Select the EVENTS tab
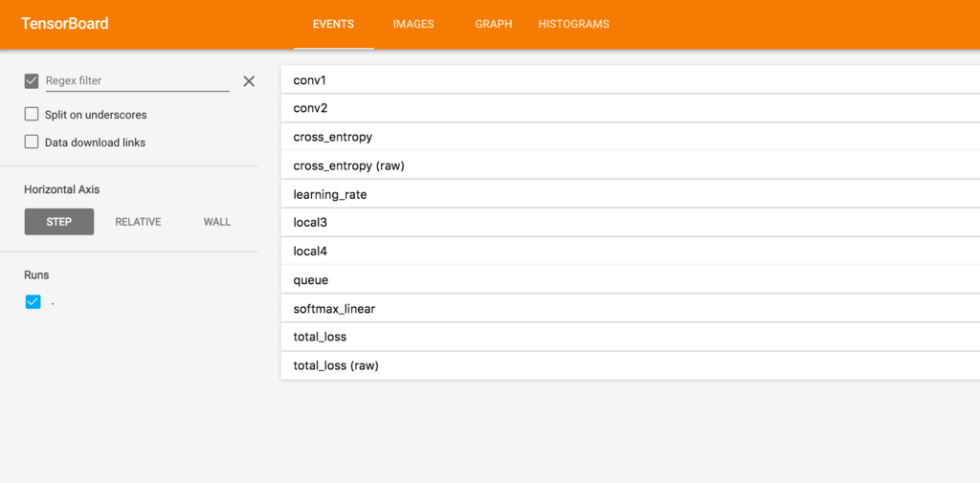Image resolution: width=980 pixels, height=483 pixels. coord(334,24)
